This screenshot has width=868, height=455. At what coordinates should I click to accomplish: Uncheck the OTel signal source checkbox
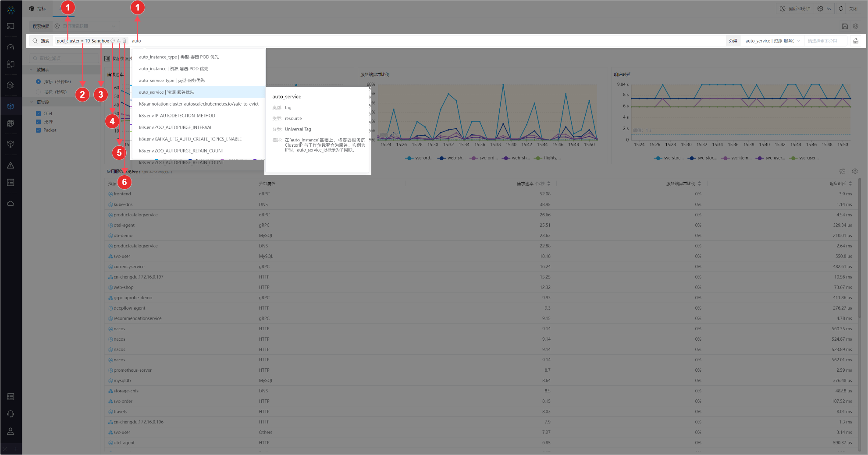click(38, 113)
